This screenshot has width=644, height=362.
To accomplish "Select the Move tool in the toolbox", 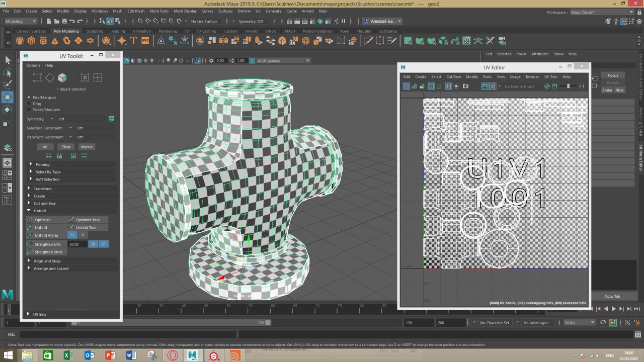I will tap(8, 97).
